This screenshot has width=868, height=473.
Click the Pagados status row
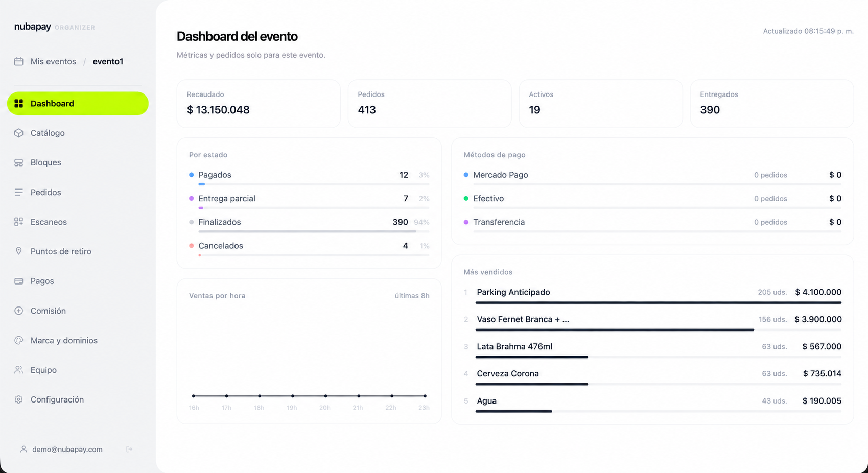pos(309,177)
